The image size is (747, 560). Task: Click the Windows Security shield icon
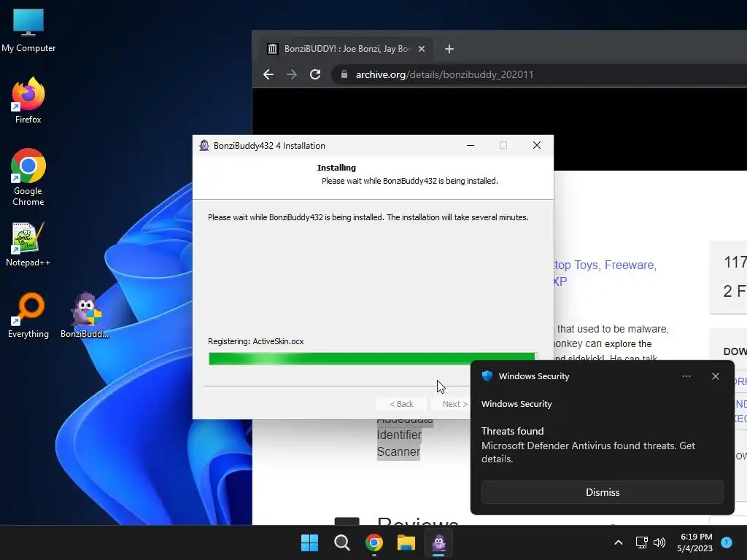pyautogui.click(x=487, y=376)
